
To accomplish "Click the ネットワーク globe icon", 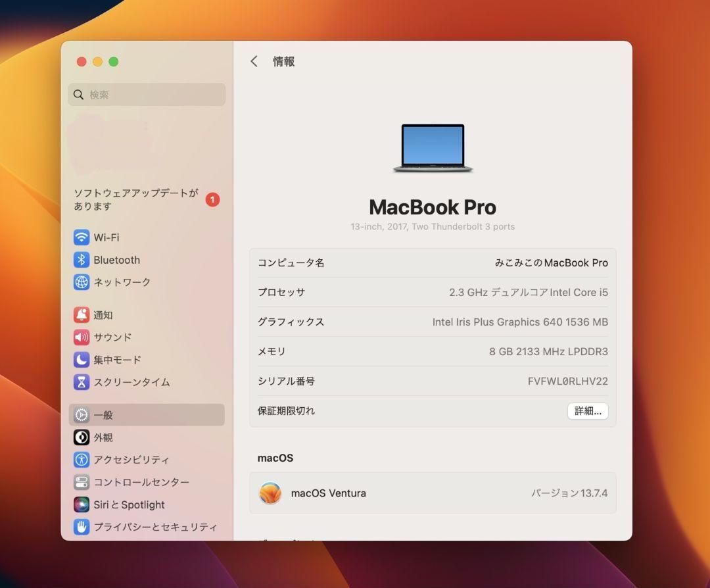I will click(x=82, y=282).
